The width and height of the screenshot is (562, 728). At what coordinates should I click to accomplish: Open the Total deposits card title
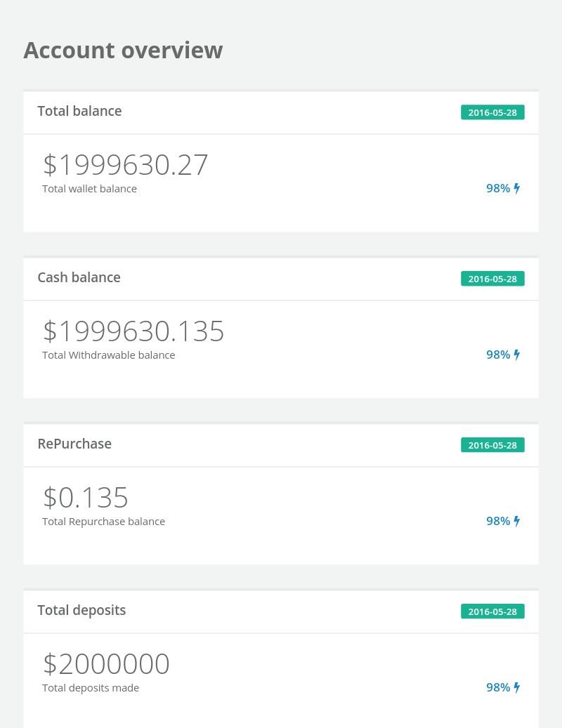(x=81, y=610)
